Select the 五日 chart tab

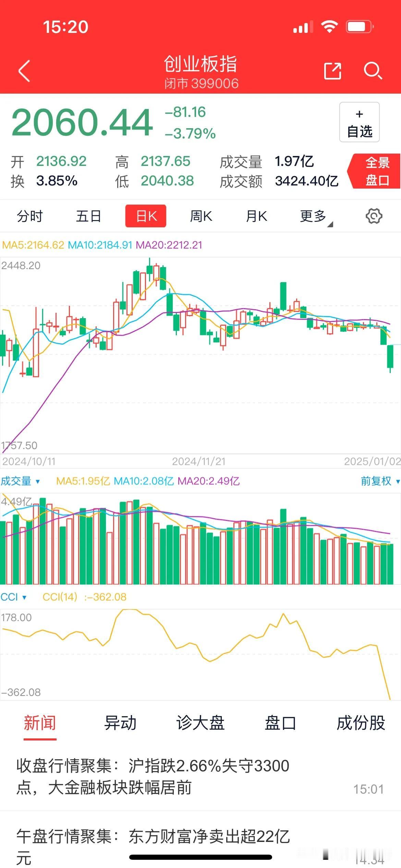[88, 216]
